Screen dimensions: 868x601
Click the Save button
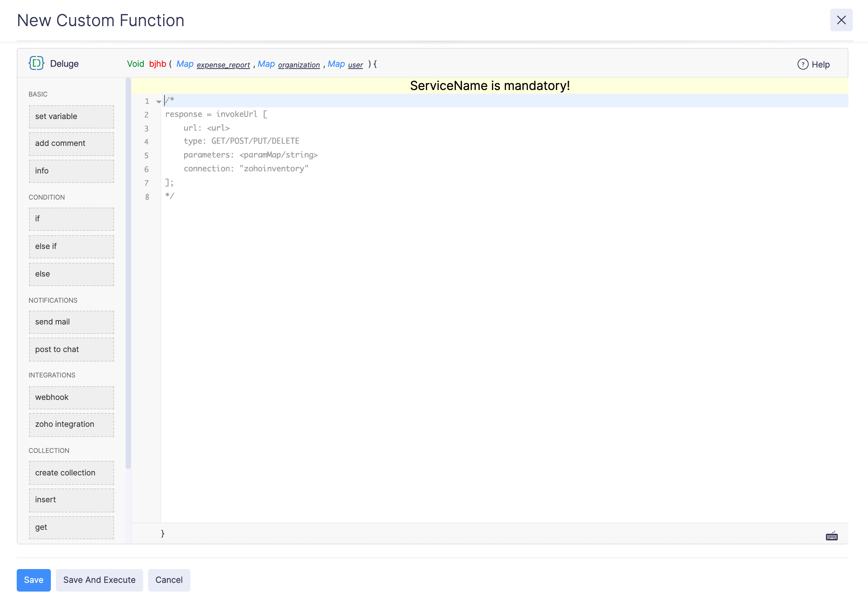pyautogui.click(x=33, y=580)
